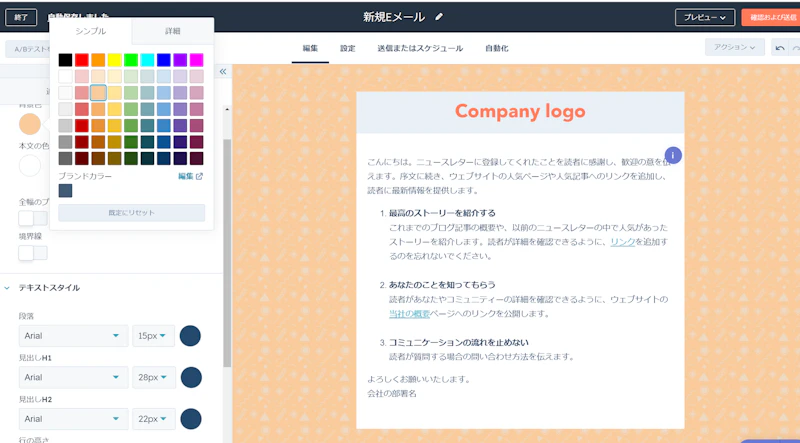Open the アクション dropdown
Viewport: 800px width, 443px height.
[x=735, y=47]
